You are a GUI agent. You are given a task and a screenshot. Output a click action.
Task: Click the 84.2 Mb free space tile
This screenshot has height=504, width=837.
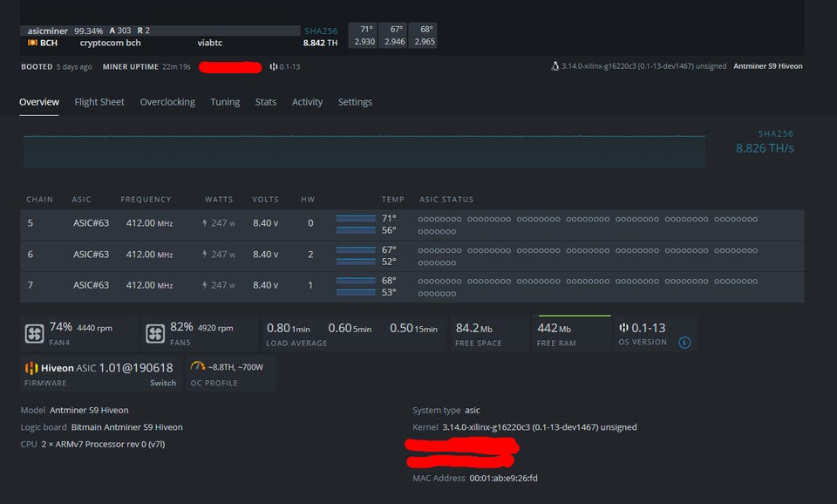click(488, 334)
